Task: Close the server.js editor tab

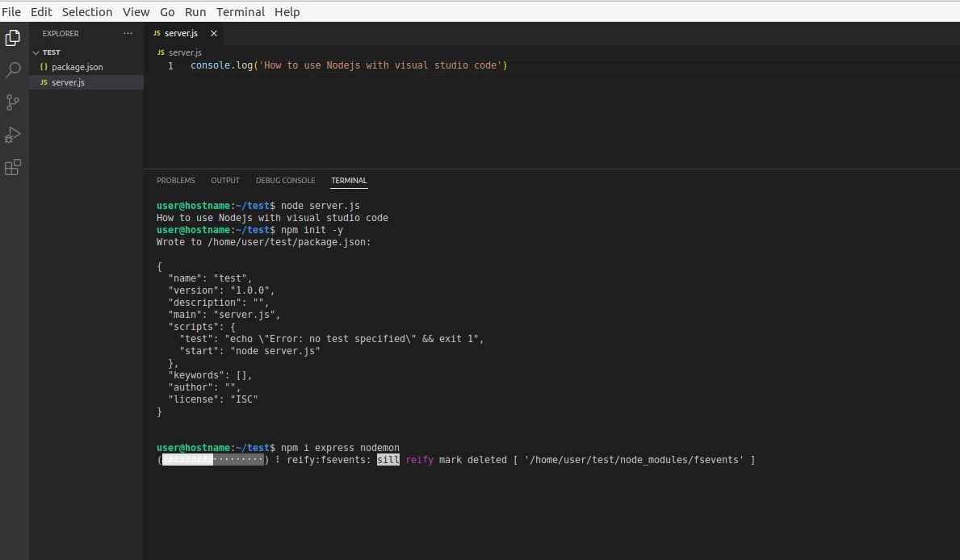Action: (x=213, y=33)
